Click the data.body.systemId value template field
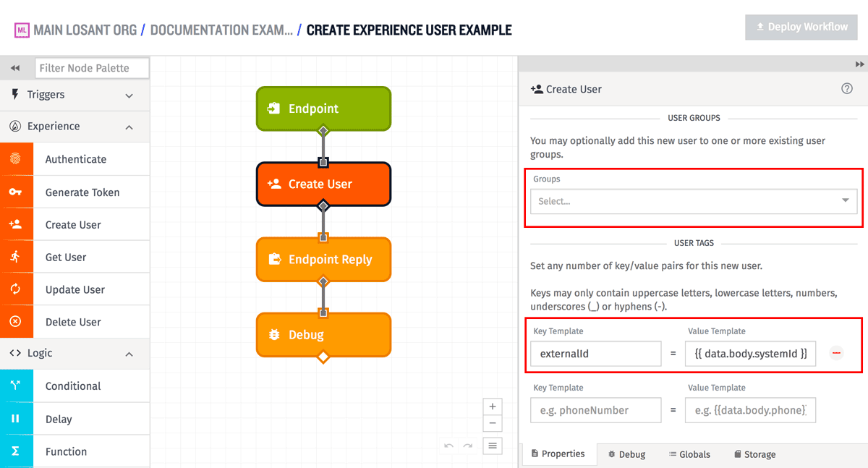The width and height of the screenshot is (868, 468). (x=750, y=354)
